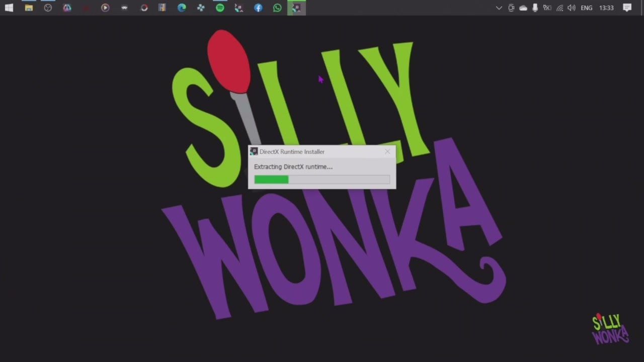This screenshot has height=362, width=644.
Task: Click the white mask-shaped taskbar icon
Action: coord(124,8)
